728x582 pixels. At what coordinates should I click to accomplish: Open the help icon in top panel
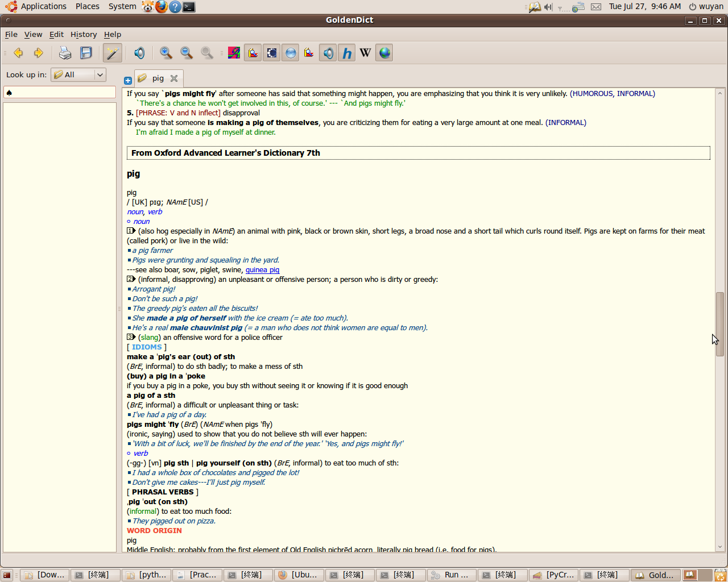[175, 7]
